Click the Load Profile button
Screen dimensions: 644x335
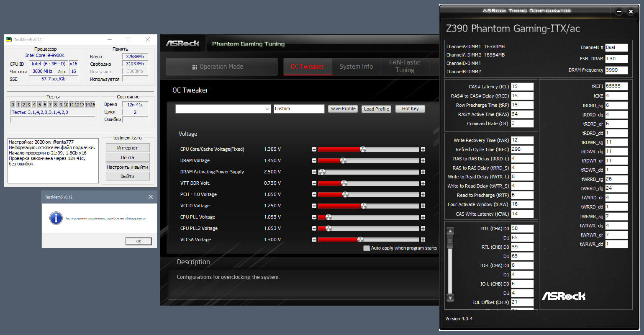[377, 109]
